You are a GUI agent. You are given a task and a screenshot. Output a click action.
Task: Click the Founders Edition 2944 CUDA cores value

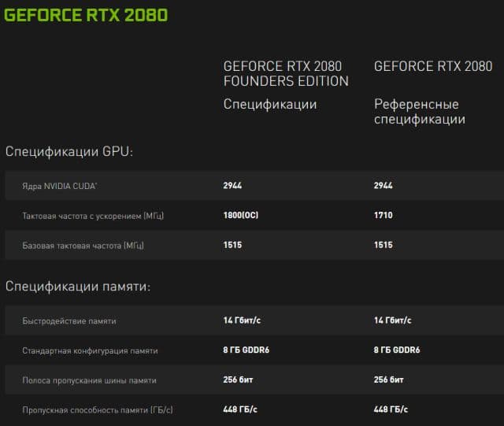click(x=232, y=186)
